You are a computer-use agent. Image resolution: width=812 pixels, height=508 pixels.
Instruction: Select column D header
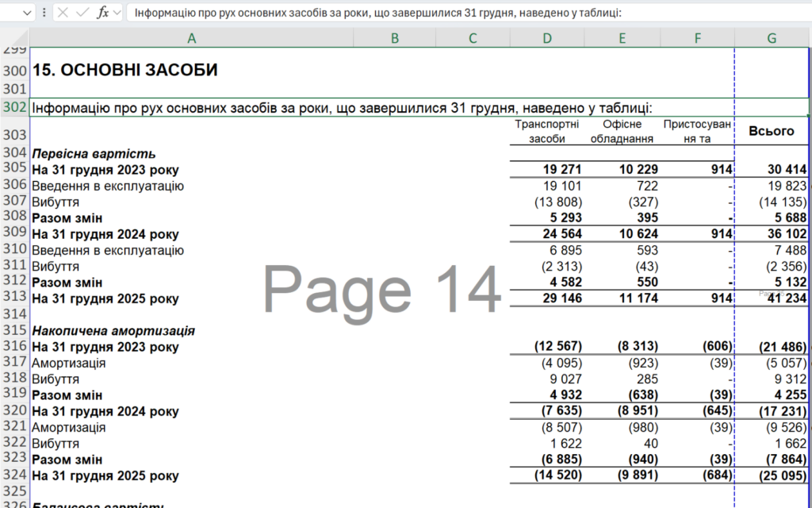click(x=547, y=38)
